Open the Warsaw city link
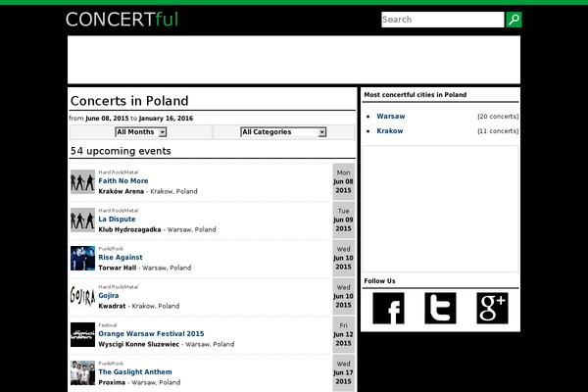The height and width of the screenshot is (392, 588). pyautogui.click(x=391, y=117)
